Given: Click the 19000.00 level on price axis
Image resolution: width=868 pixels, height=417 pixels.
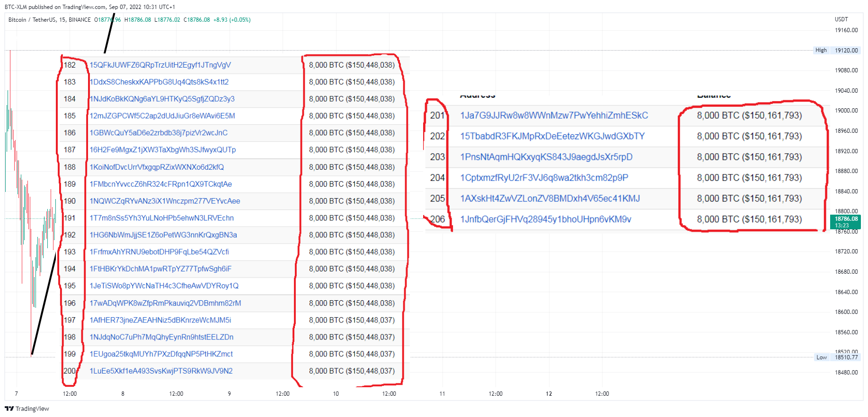Looking at the screenshot, I should [x=846, y=111].
